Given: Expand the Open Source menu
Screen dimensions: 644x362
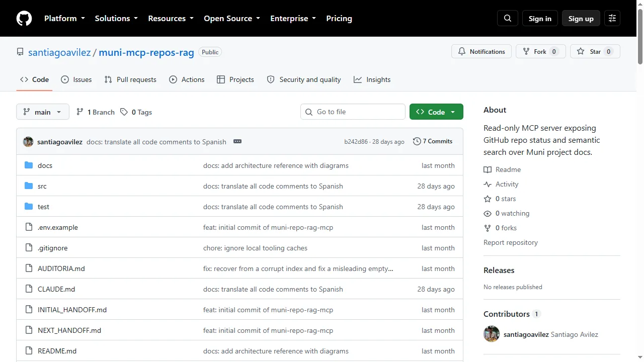Looking at the screenshot, I should (x=232, y=18).
